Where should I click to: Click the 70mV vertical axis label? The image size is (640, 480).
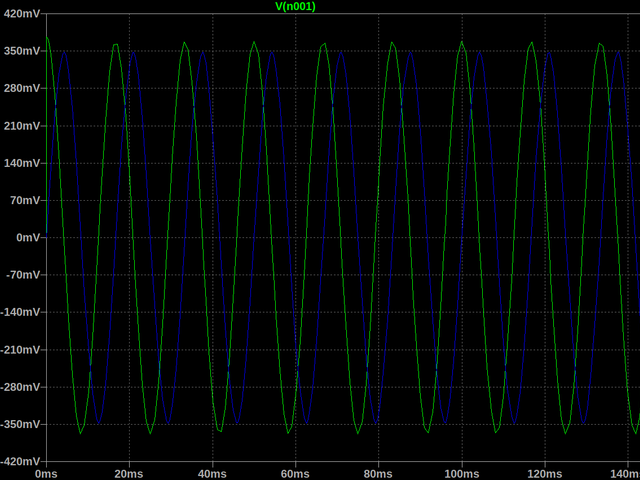[x=24, y=201]
